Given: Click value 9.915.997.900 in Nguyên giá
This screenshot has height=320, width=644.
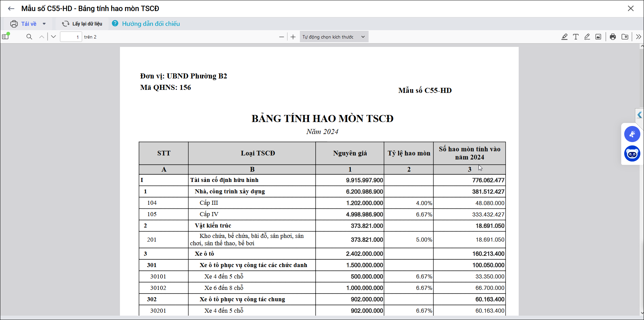Looking at the screenshot, I should click(x=365, y=180).
